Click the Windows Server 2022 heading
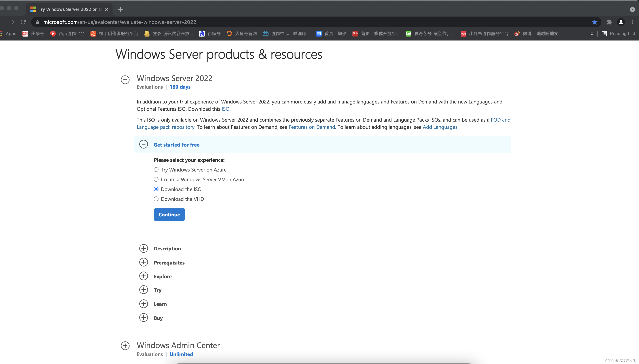This screenshot has height=364, width=639. [x=175, y=78]
